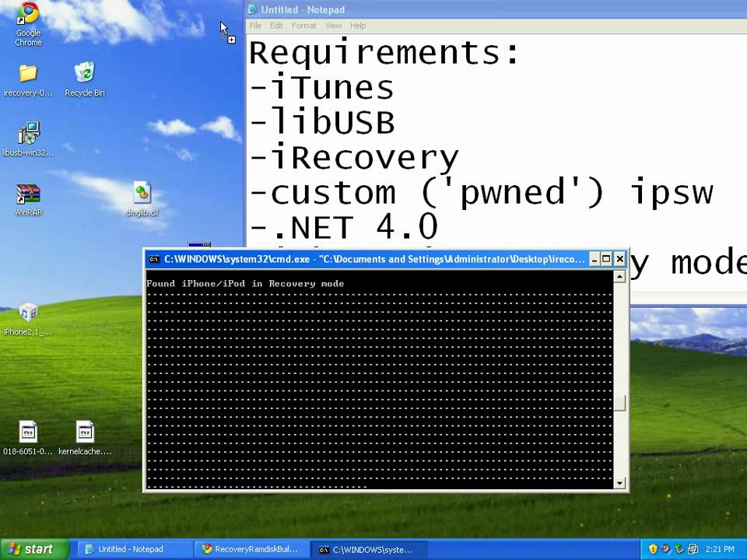Image resolution: width=747 pixels, height=560 pixels.
Task: Click "Found iPhone/iPod in Recovery mode" text
Action: [245, 284]
